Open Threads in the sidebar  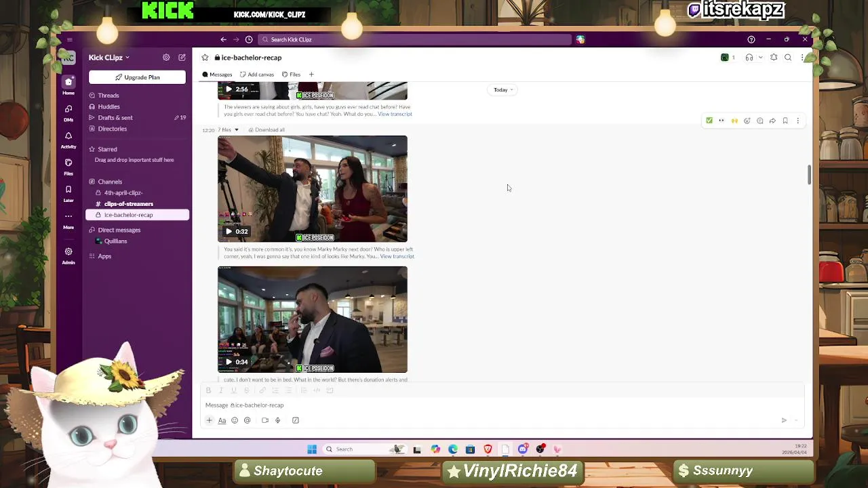tap(108, 96)
